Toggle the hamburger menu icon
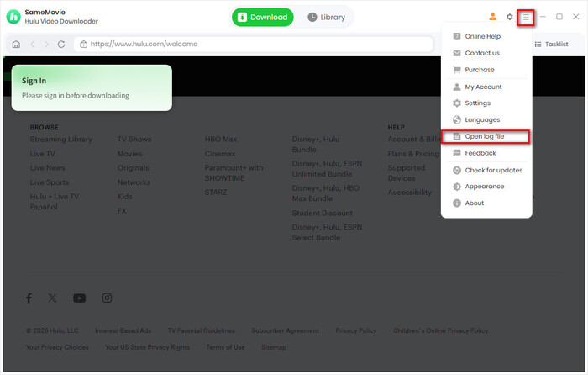This screenshot has height=375, width=588. (526, 18)
